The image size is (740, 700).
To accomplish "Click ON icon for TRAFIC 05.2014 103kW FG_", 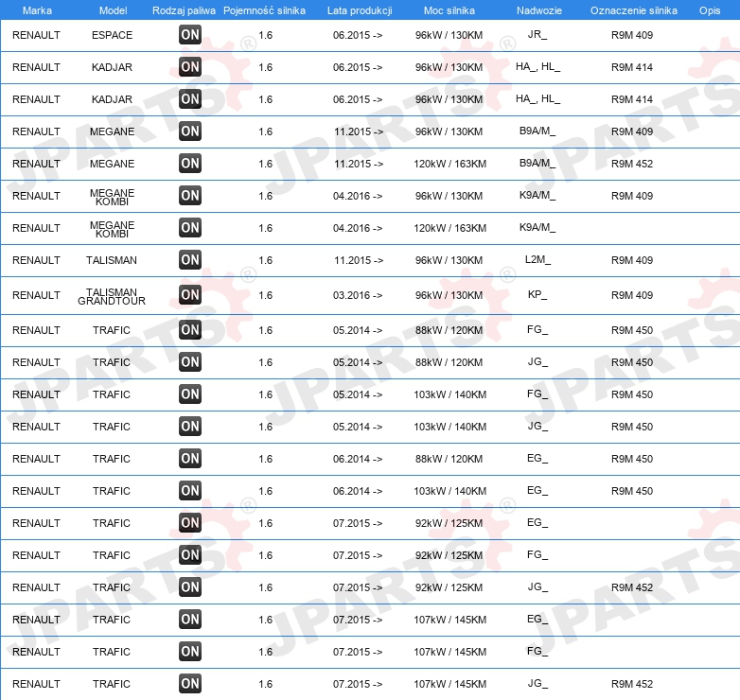I will click(x=190, y=394).
